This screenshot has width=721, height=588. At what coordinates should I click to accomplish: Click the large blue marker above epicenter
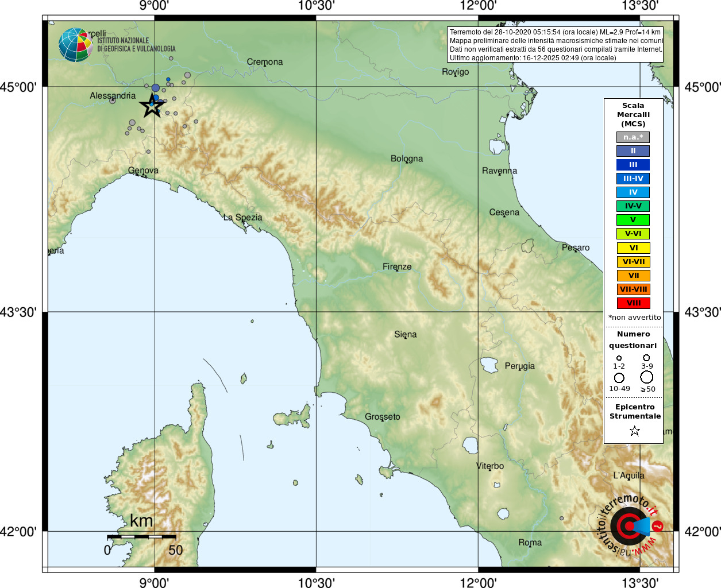pos(156,88)
